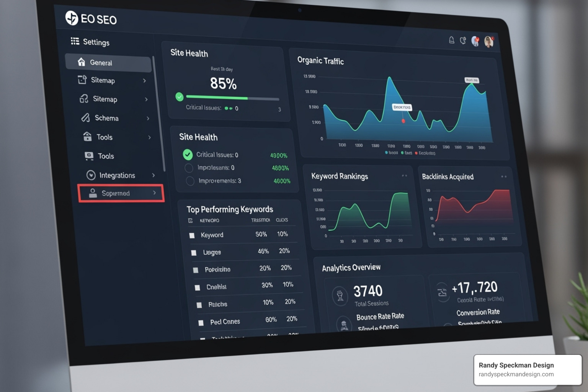Click the EO SEO logo
The height and width of the screenshot is (392, 588).
click(x=91, y=19)
